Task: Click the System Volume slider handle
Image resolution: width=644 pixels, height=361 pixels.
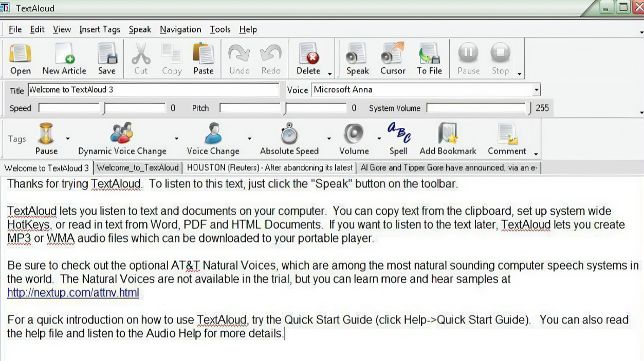Action: tap(529, 108)
